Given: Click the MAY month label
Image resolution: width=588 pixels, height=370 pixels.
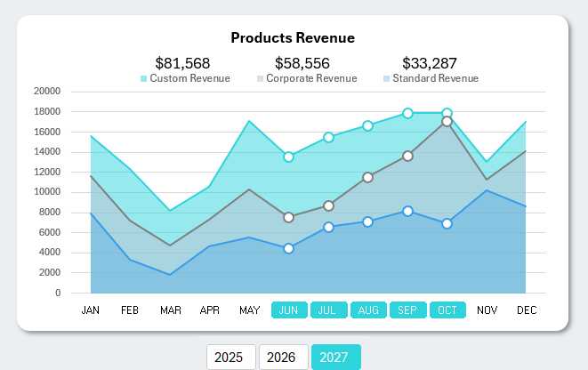Looking at the screenshot, I should [250, 310].
